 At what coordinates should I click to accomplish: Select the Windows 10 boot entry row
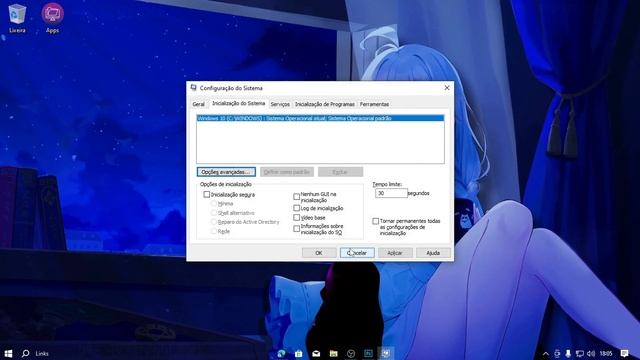click(x=320, y=118)
